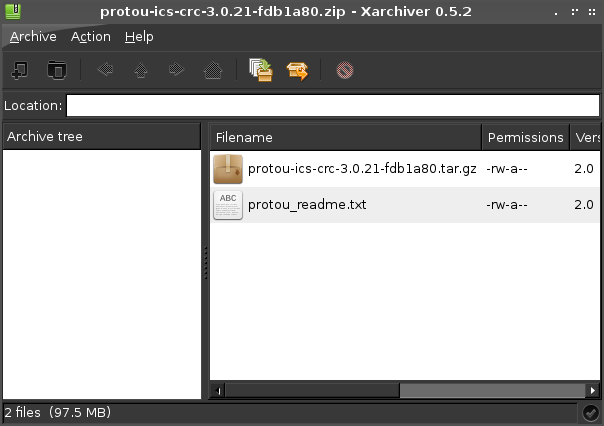The image size is (604, 426).
Task: Click the permissions value of protou_readme.txt row
Action: (x=507, y=205)
